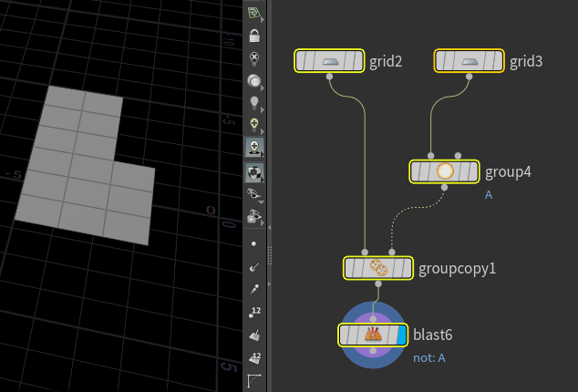578x392 pixels.
Task: Click the grid2 node's center grid icon
Action: click(330, 61)
